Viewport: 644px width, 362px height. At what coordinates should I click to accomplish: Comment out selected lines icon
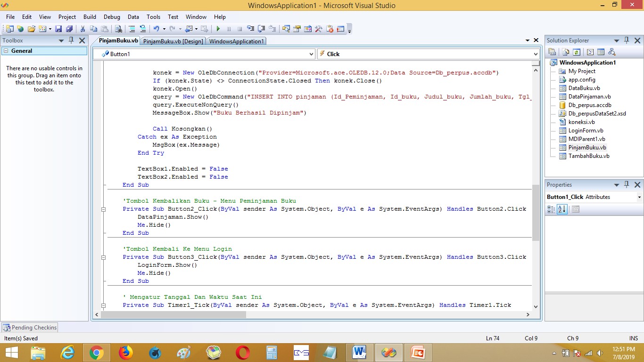pos(132,29)
